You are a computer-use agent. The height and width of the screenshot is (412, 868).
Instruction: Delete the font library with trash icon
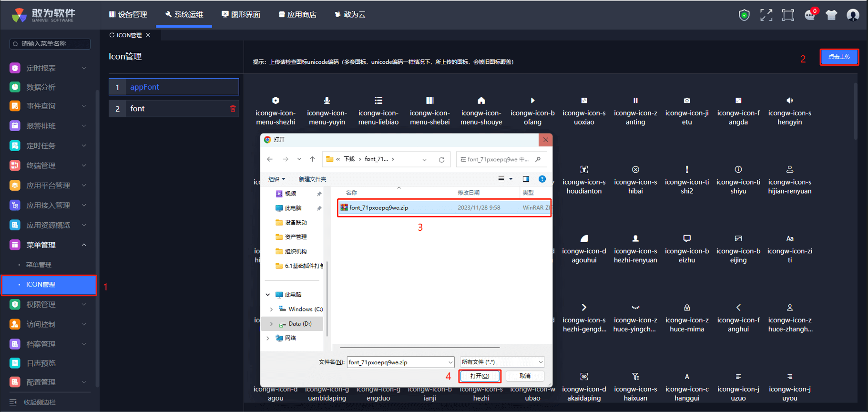tap(233, 109)
